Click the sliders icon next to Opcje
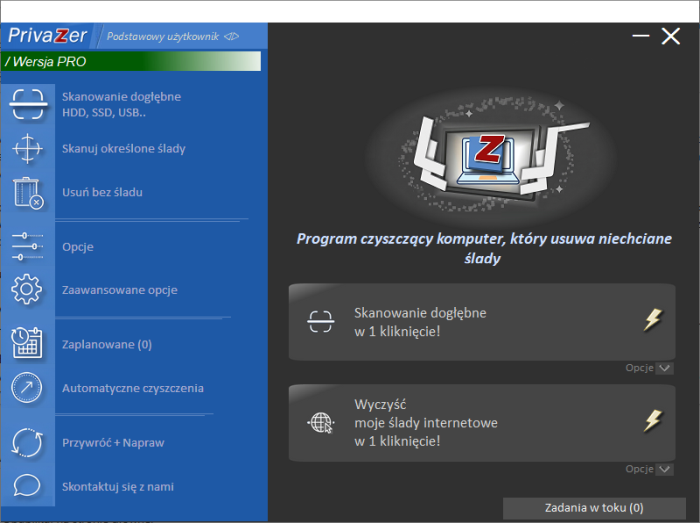Viewport: 700px width, 523px height. (x=28, y=246)
